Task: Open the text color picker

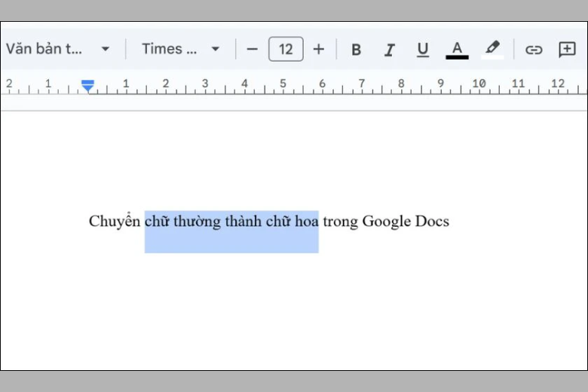Action: [457, 50]
